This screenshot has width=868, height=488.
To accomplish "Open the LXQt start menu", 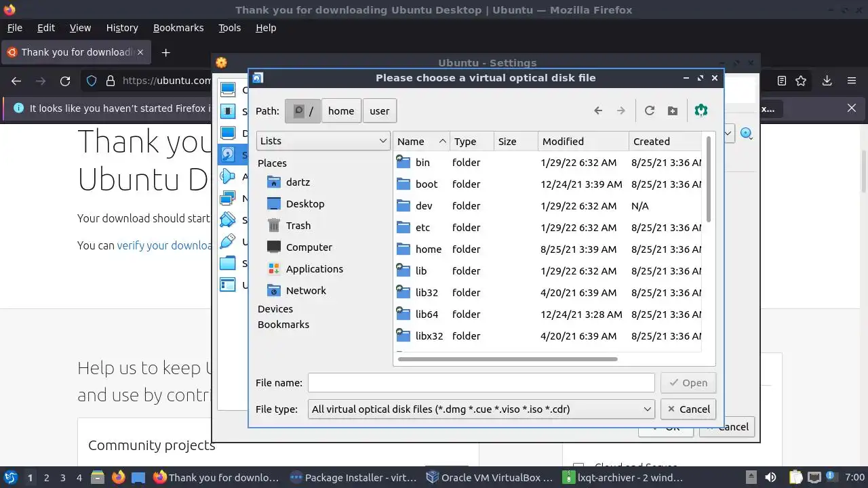I will tap(10, 478).
